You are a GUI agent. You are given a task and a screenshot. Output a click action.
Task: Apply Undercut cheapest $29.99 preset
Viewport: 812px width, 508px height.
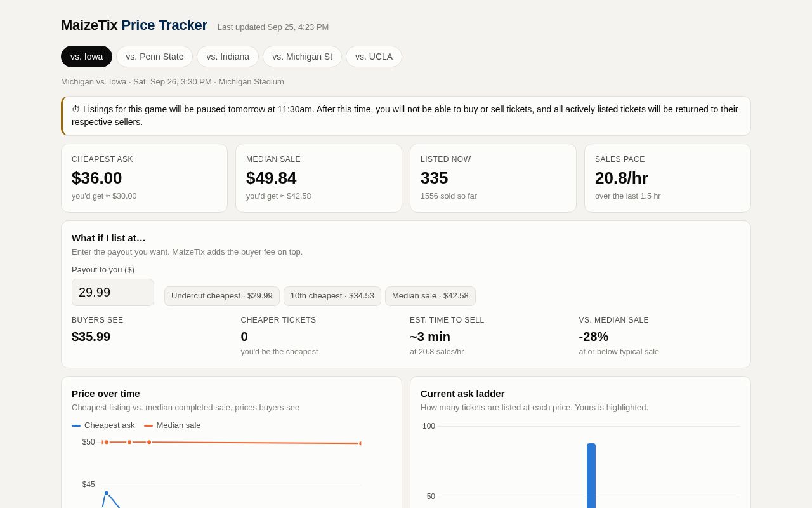222,296
